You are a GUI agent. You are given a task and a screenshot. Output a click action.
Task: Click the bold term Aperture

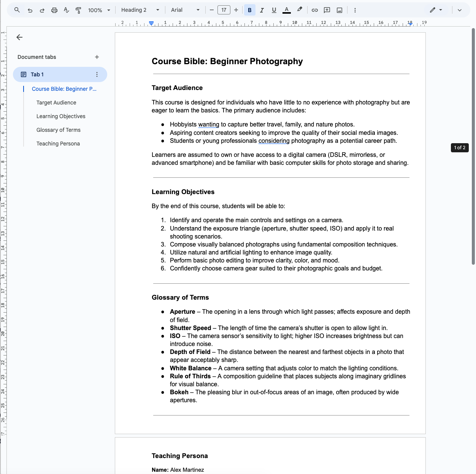182,312
